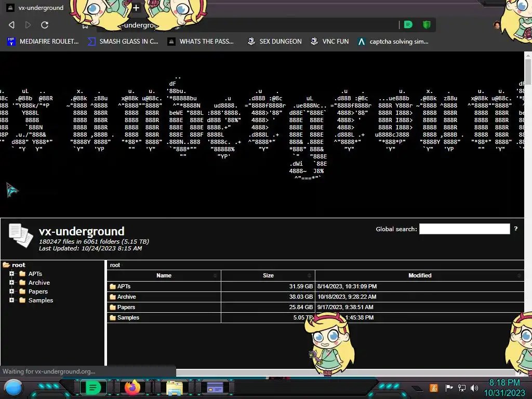Click the green browser taskbar icon
This screenshot has height=399, width=532.
[92, 388]
